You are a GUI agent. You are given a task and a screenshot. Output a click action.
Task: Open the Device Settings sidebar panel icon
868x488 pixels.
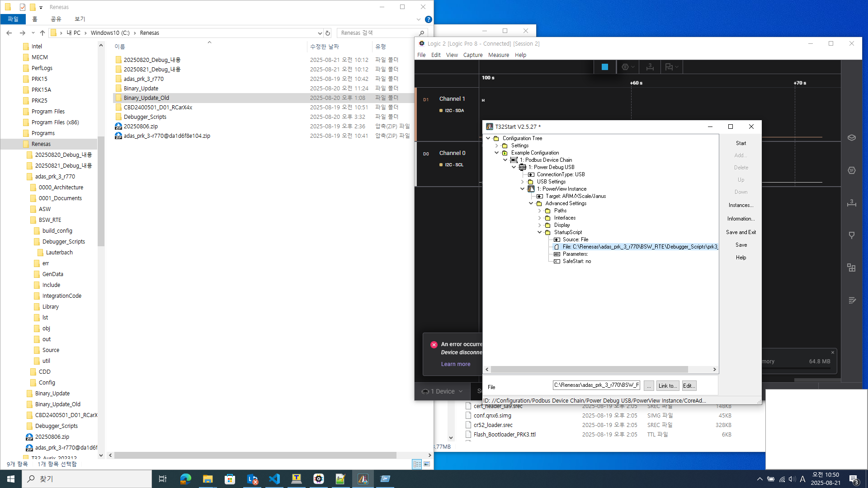851,138
